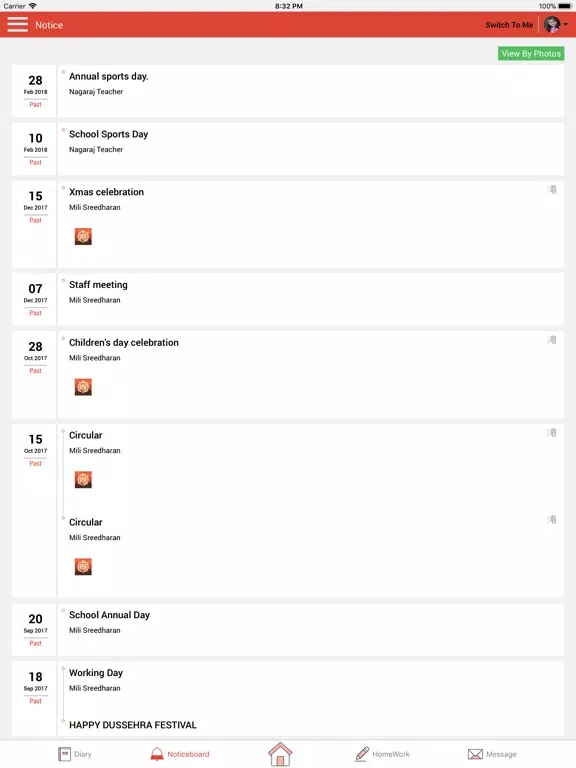This screenshot has width=576, height=768.
Task: Select the Noticeboard tab
Action: [x=180, y=754]
